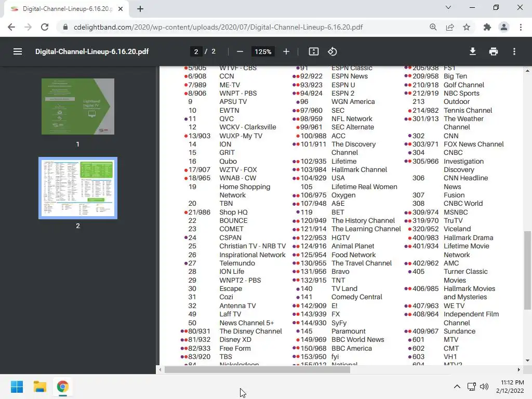Edit the page number field
Screen dimensions: 532x399
[x=196, y=51]
